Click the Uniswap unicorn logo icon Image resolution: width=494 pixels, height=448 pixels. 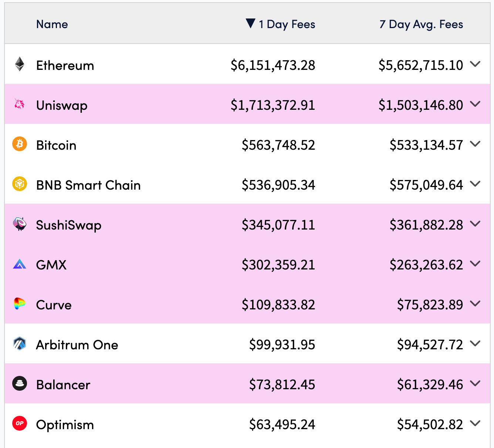pos(20,104)
